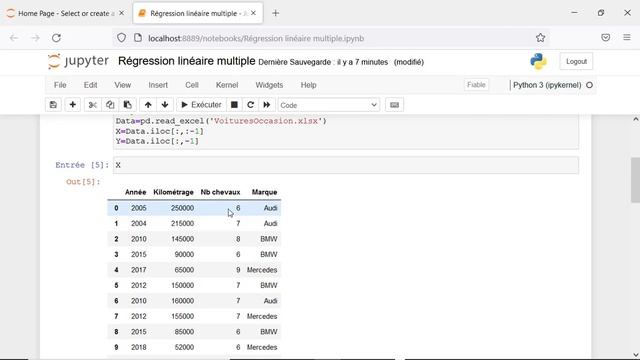640x360 pixels.
Task: Click the Python logo icon
Action: coord(538,61)
